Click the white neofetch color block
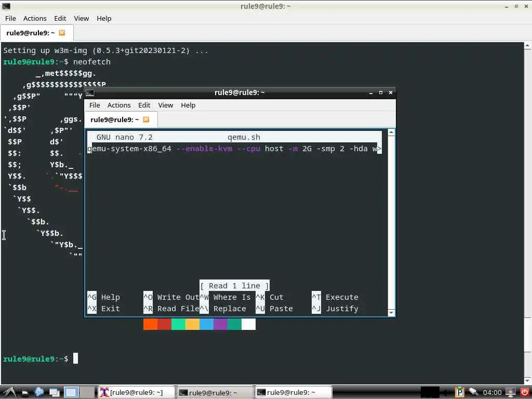 click(248, 324)
